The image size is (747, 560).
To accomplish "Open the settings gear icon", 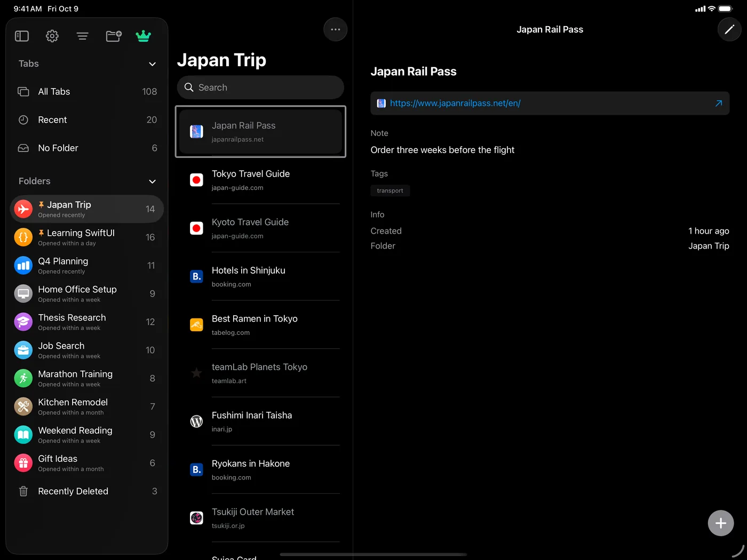I will (52, 36).
